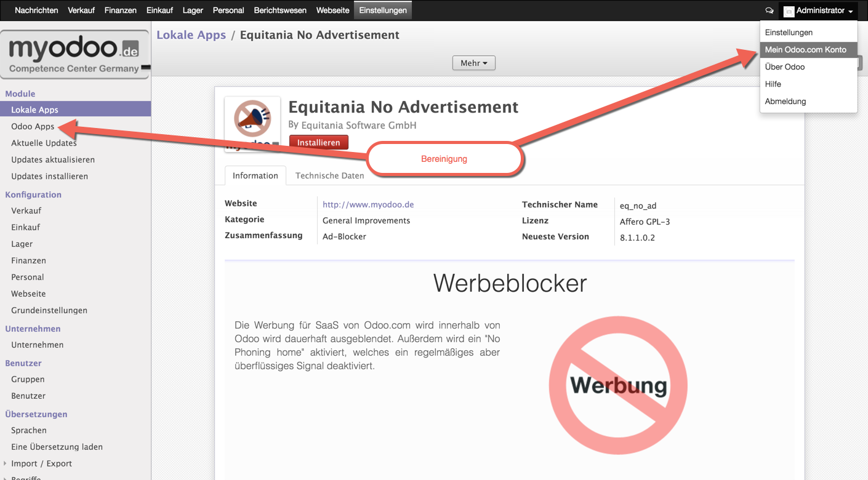Choose Mein Odoo.com Konto from user menu

click(805, 49)
